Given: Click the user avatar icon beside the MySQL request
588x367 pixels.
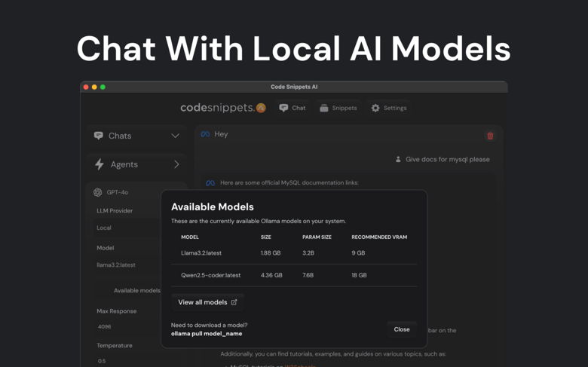Looking at the screenshot, I should (398, 159).
